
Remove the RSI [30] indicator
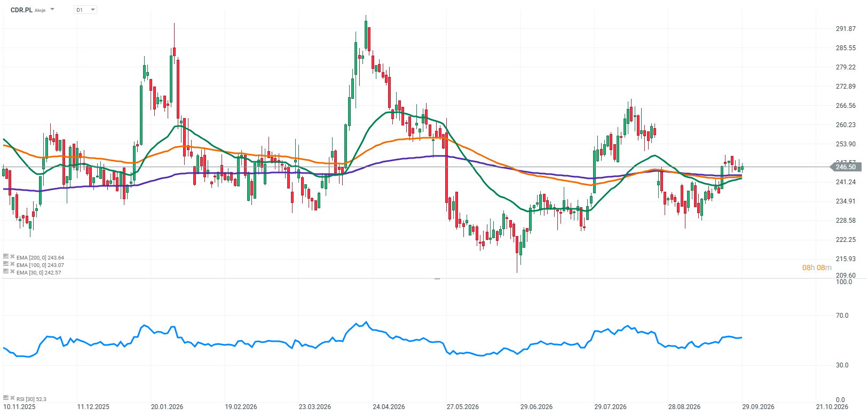click(x=12, y=398)
